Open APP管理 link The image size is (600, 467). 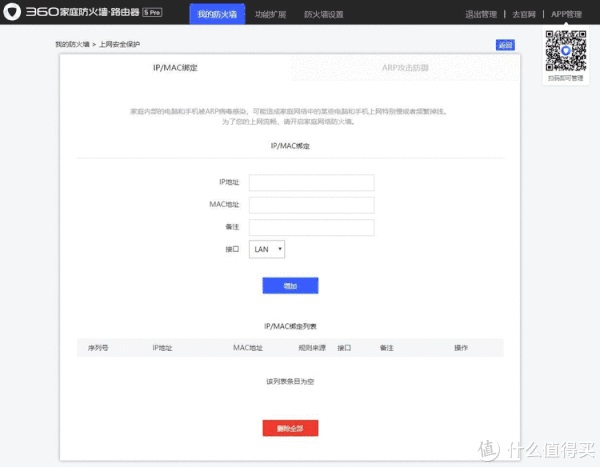pyautogui.click(x=566, y=15)
